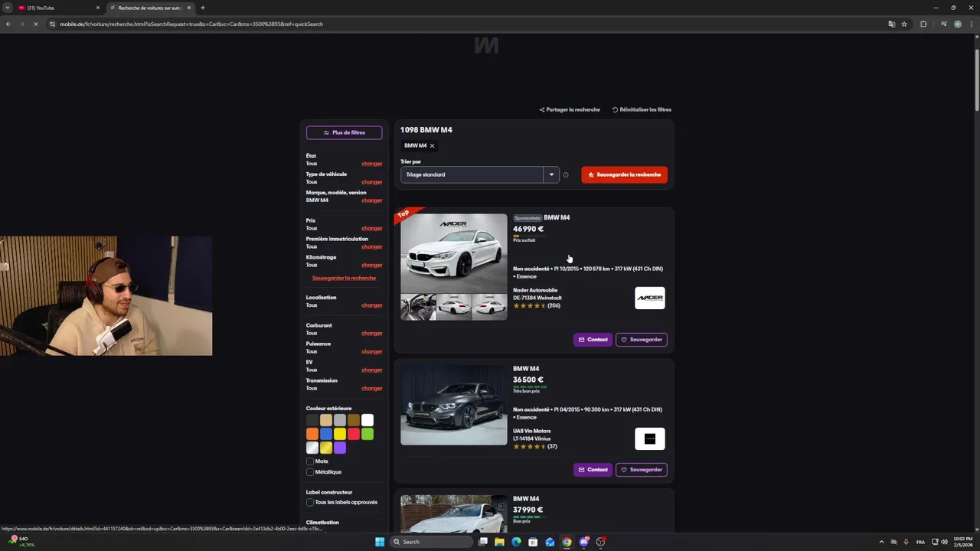Remove the BMW M4 filter chip
This screenshot has height=551, width=980.
[x=432, y=145]
